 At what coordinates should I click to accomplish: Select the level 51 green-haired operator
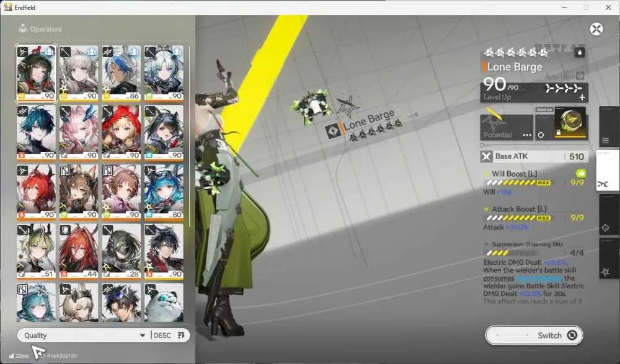point(37,251)
